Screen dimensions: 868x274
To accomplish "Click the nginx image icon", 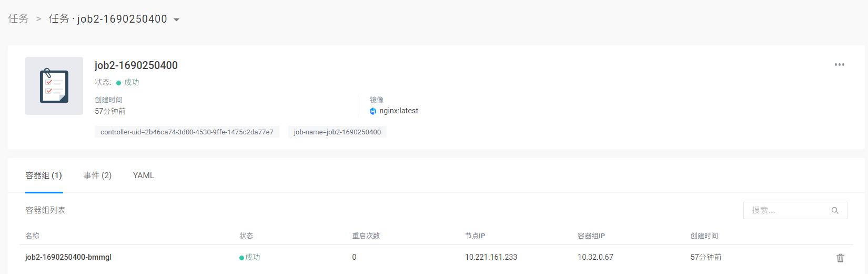I will [x=373, y=111].
